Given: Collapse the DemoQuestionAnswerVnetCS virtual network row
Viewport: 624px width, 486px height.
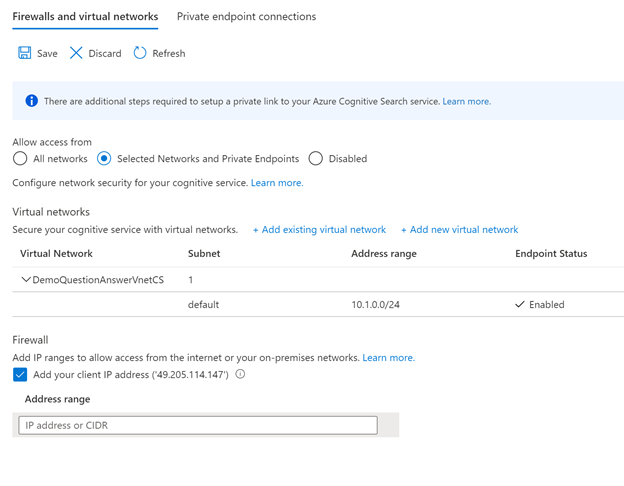Looking at the screenshot, I should (x=26, y=280).
